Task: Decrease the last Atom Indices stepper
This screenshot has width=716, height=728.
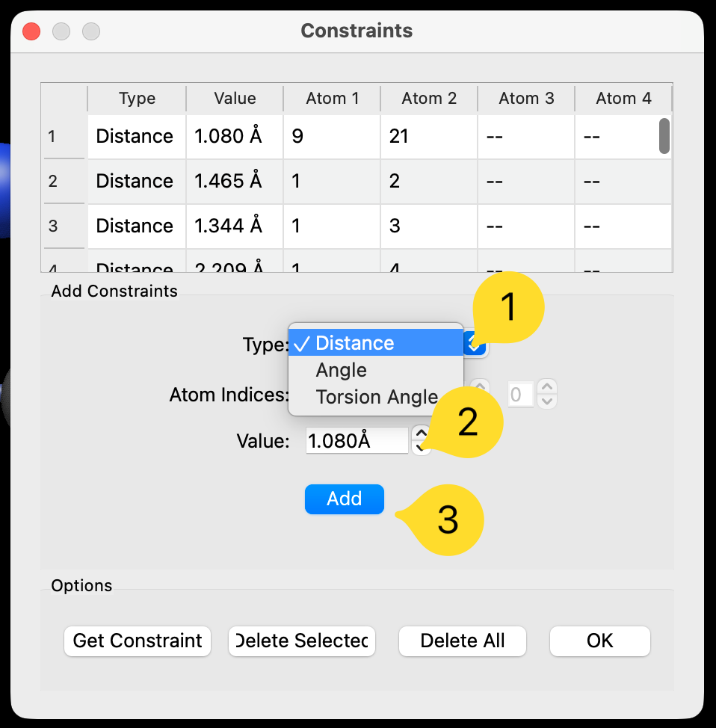Action: click(548, 401)
